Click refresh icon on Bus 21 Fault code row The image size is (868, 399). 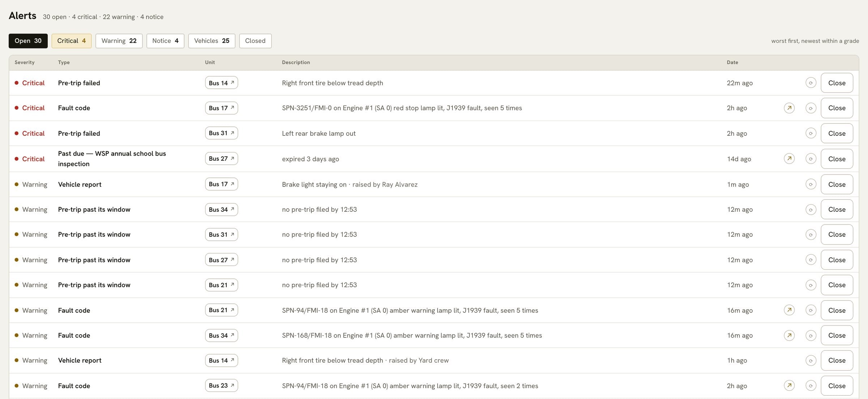(x=811, y=310)
